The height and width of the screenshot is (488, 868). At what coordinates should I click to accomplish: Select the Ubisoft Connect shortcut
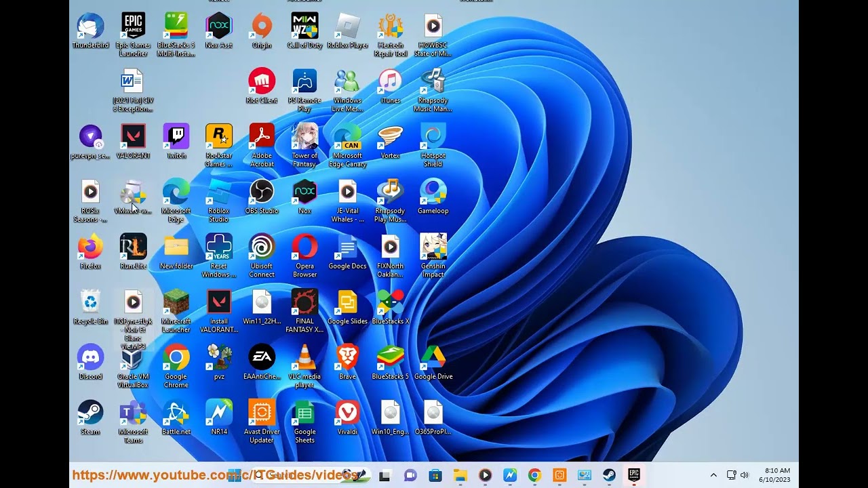tap(261, 256)
